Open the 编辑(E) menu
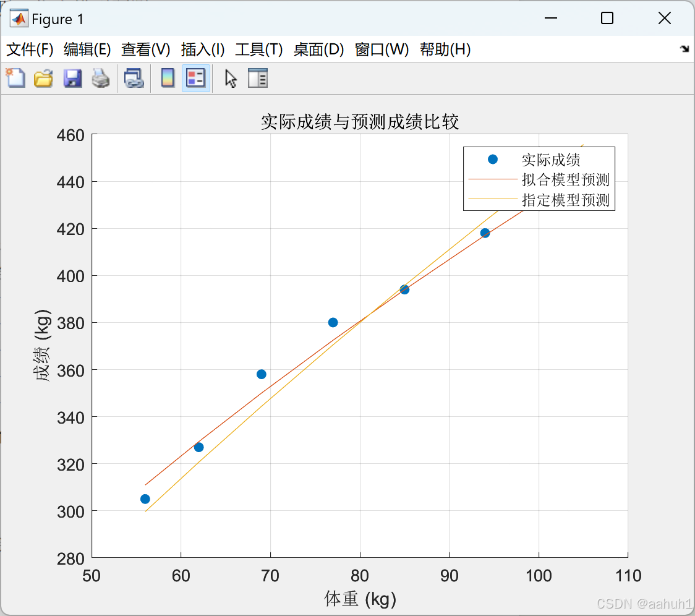Image resolution: width=695 pixels, height=616 pixels. pos(87,49)
